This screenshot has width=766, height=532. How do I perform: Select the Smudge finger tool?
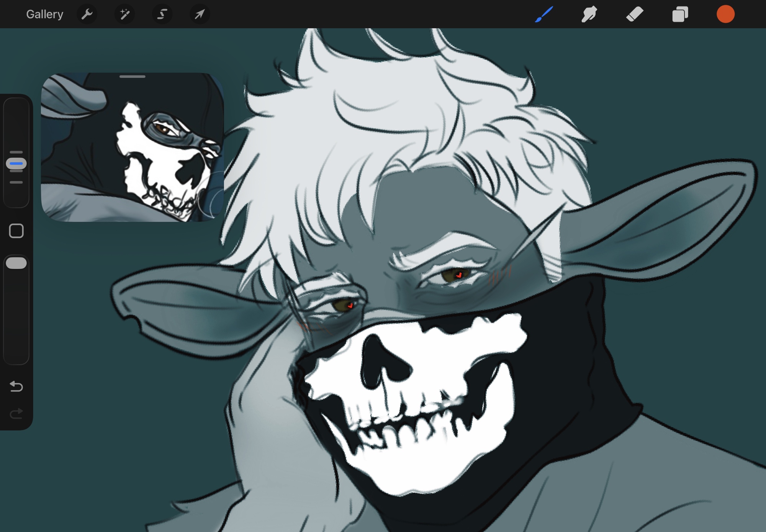(589, 15)
